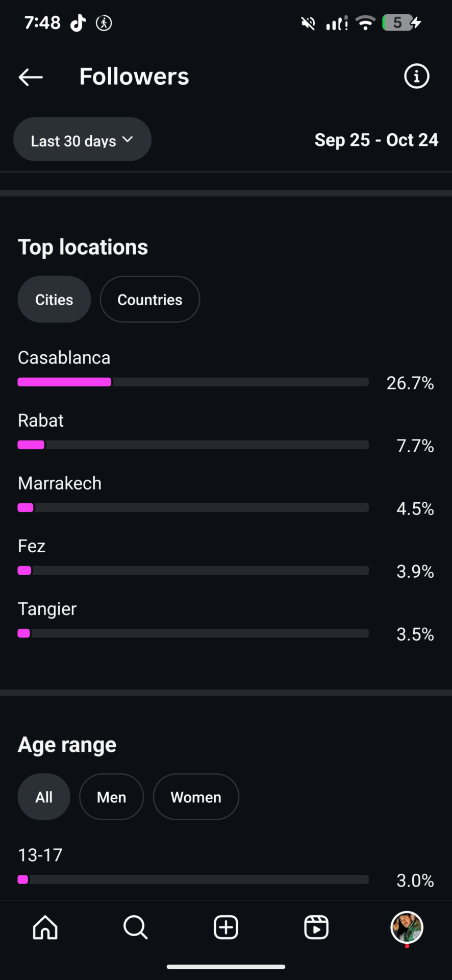Tap the chevron beside Last 30 days
The image size is (452, 980).
pos(128,139)
